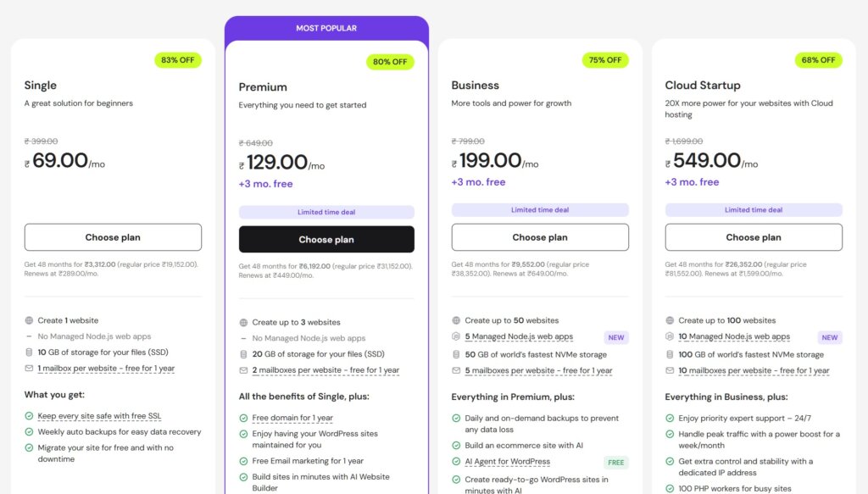Click '5 Managed Node.js web apps' link
This screenshot has width=868, height=494.
pyautogui.click(x=519, y=337)
